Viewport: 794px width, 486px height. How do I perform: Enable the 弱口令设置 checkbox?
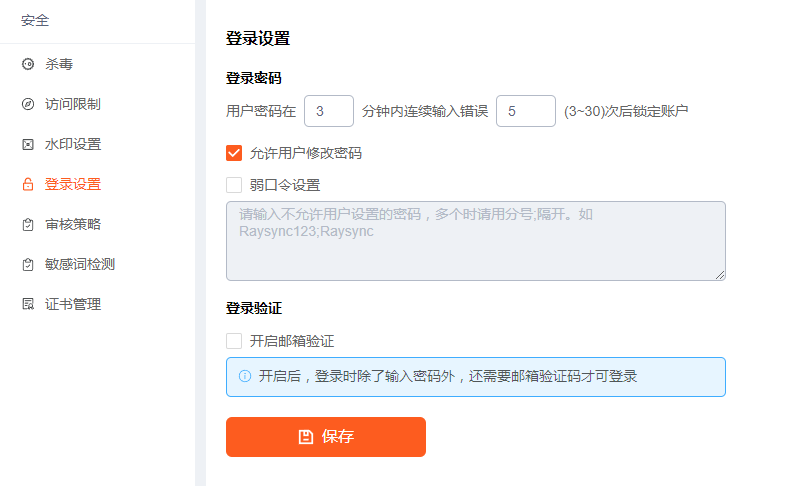pyautogui.click(x=234, y=185)
